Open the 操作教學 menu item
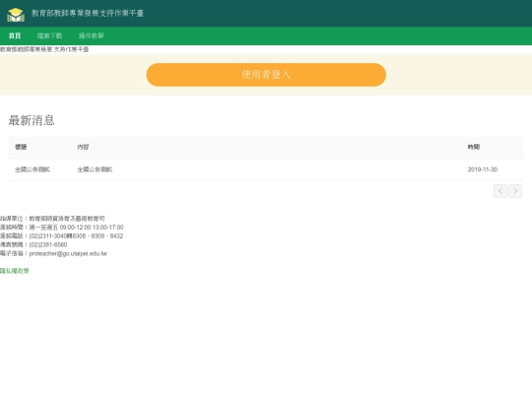The image size is (532, 399). [x=92, y=35]
